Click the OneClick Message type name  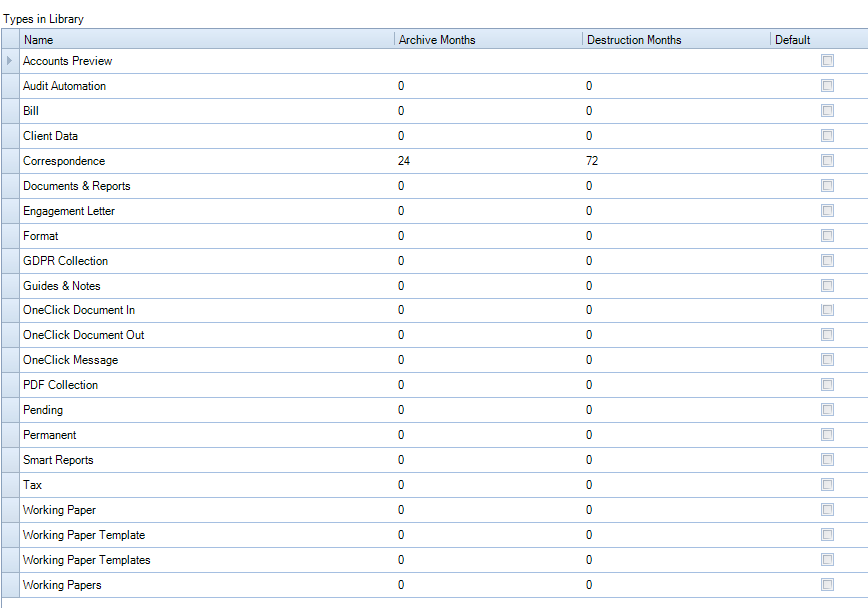pos(70,360)
